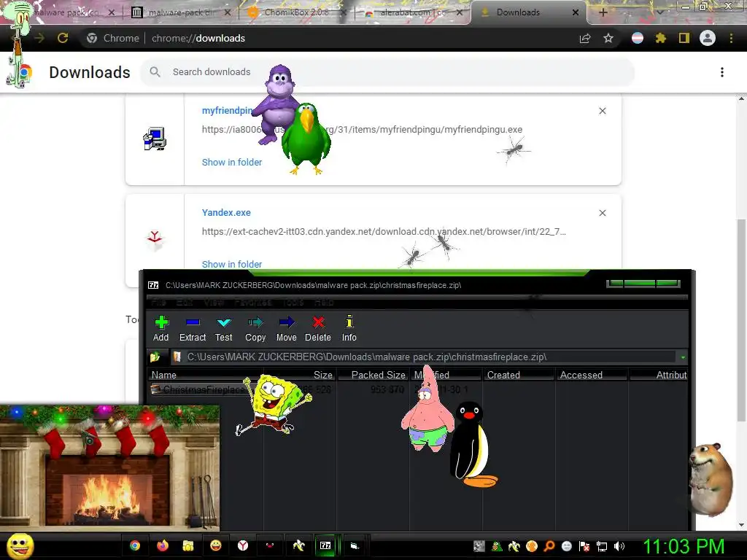This screenshot has height=560, width=747.
Task: Open Yandex browser from the taskbar
Action: click(x=243, y=545)
